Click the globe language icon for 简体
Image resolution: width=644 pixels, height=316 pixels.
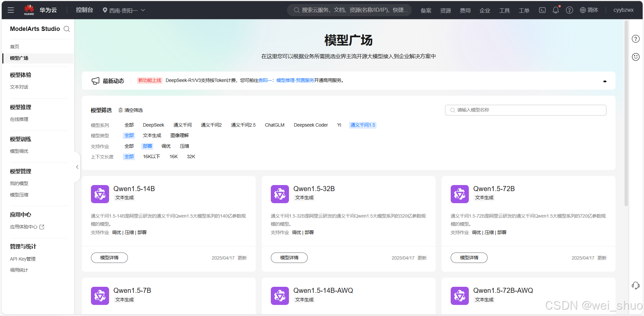pyautogui.click(x=583, y=10)
